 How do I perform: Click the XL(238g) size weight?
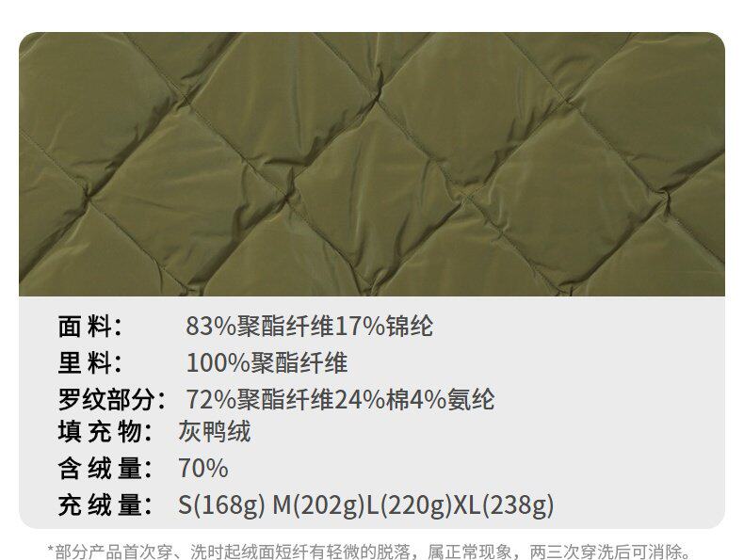click(x=504, y=505)
